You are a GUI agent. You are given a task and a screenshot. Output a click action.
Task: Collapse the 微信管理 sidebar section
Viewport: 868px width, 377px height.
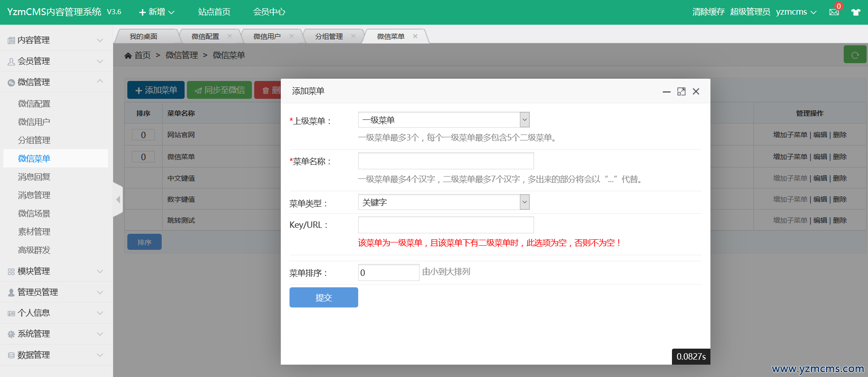pyautogui.click(x=56, y=82)
